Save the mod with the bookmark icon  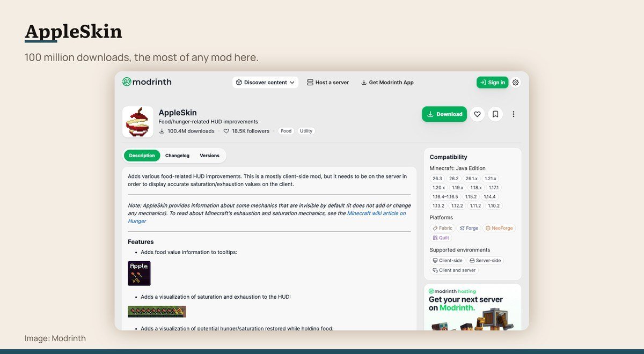click(x=495, y=114)
